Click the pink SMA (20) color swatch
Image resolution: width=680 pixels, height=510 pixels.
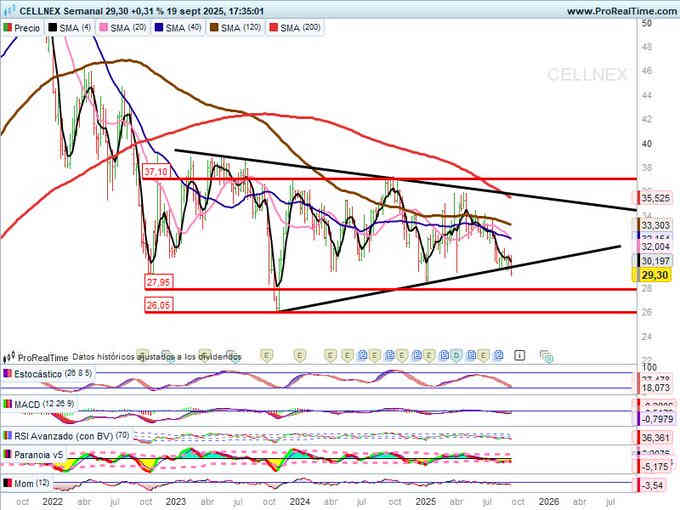point(104,28)
